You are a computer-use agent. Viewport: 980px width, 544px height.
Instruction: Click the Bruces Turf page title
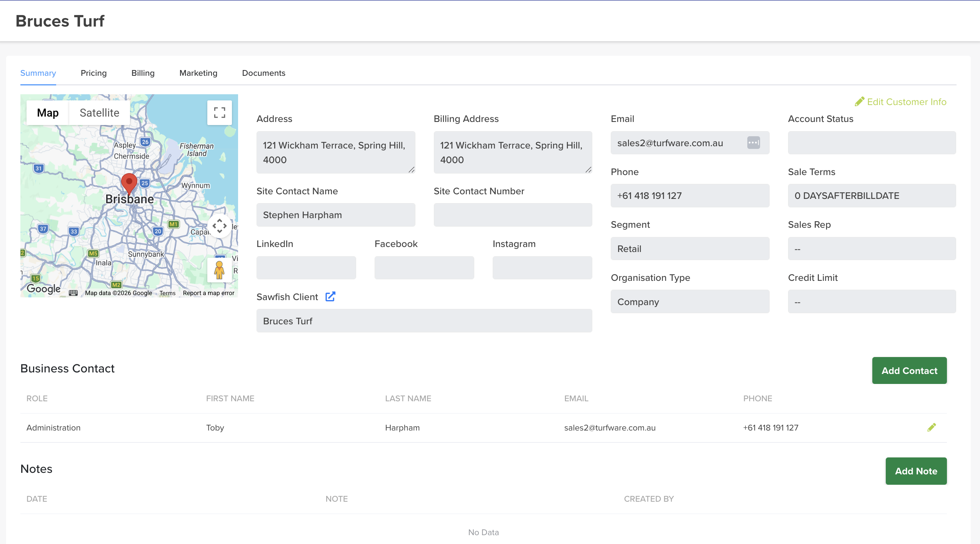[60, 21]
